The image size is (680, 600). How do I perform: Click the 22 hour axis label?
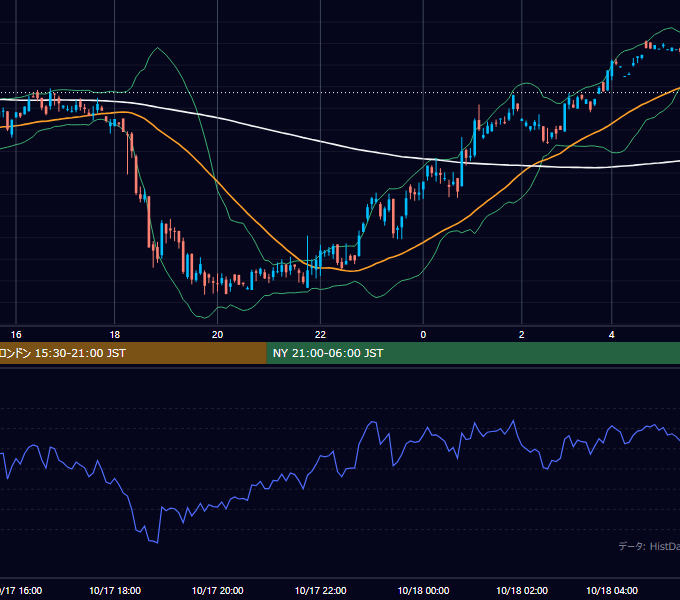coord(320,335)
